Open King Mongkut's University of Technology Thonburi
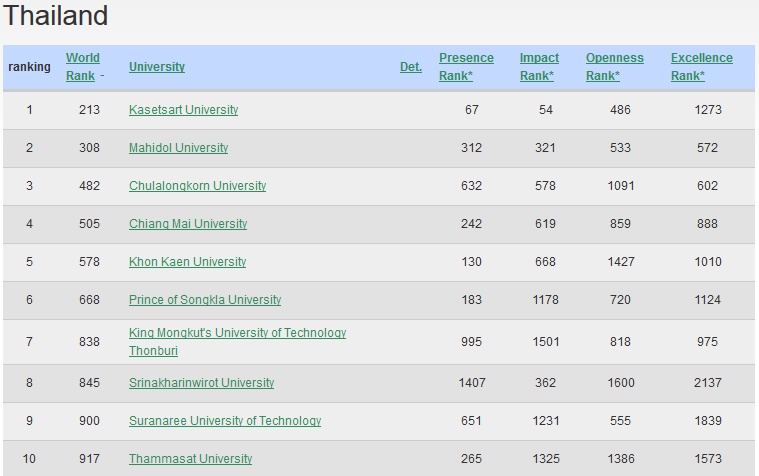 click(x=237, y=333)
